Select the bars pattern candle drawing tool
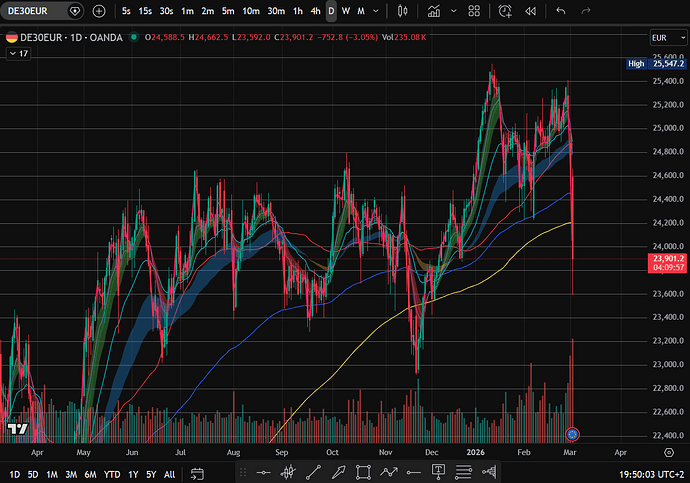The image size is (690, 483). click(x=288, y=472)
